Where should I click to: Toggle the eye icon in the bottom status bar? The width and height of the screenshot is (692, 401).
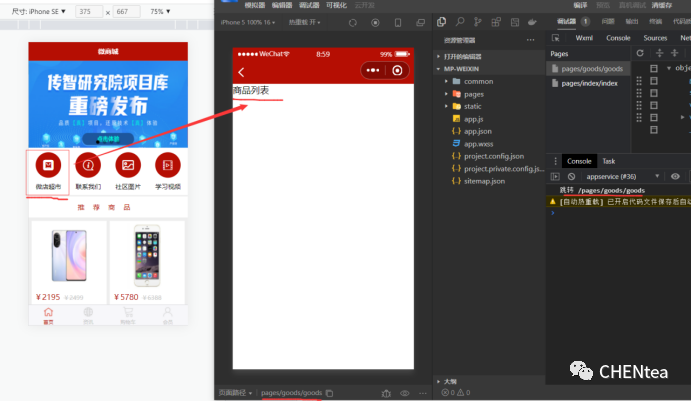405,393
